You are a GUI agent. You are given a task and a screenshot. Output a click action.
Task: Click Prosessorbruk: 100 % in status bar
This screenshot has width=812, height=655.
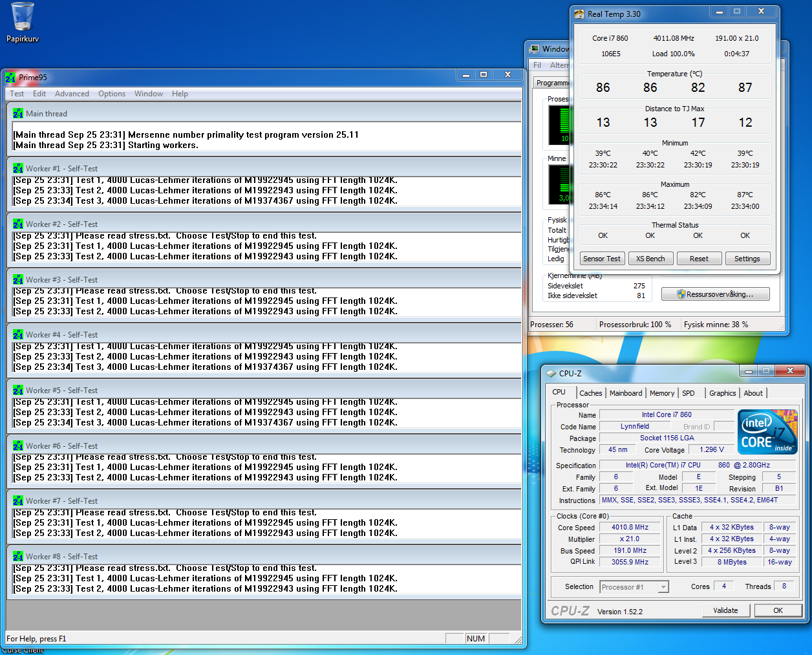point(635,325)
